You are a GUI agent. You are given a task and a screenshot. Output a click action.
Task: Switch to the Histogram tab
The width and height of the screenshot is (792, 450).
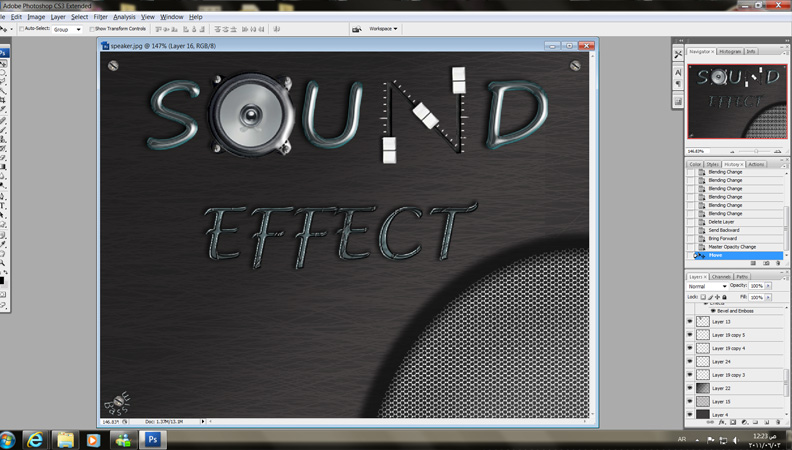coord(730,52)
